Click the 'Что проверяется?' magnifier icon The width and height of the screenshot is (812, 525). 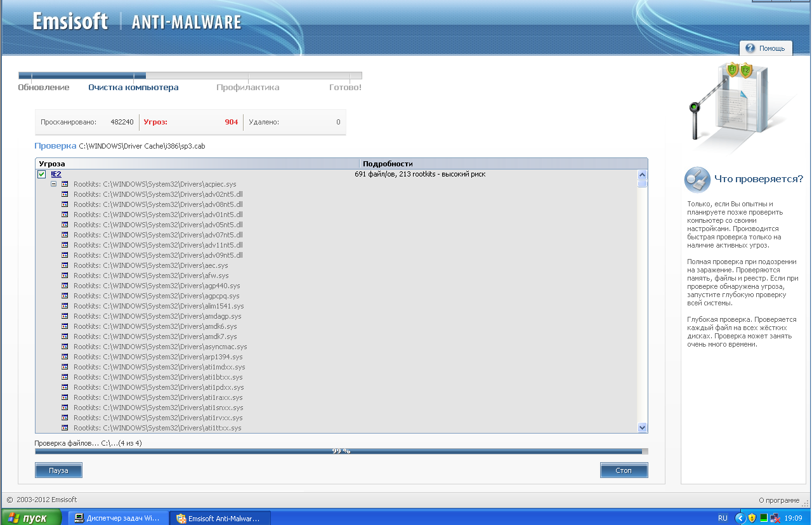point(697,180)
